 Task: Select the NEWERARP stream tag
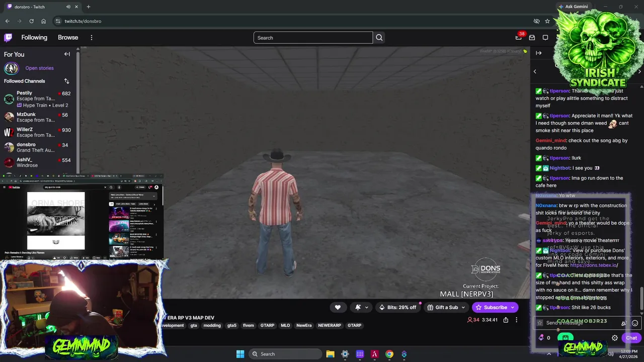pyautogui.click(x=330, y=325)
